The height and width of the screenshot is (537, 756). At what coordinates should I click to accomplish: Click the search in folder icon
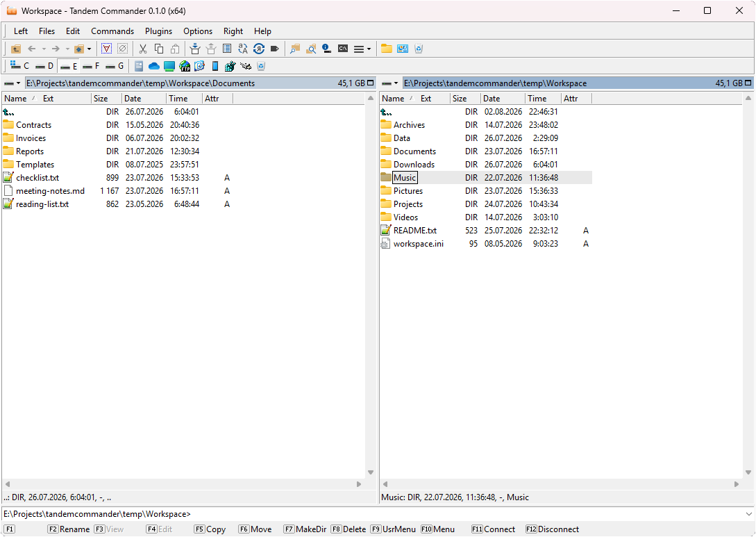311,49
